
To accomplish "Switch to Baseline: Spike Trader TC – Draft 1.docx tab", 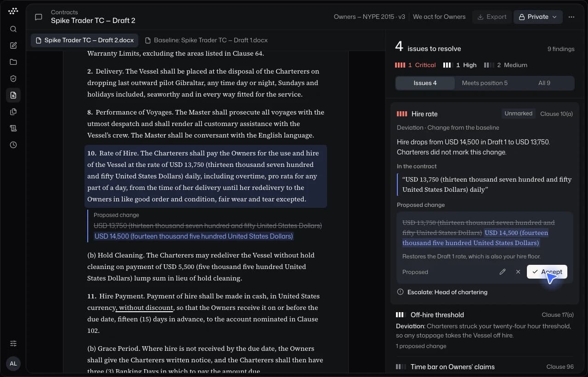I will click(x=206, y=40).
